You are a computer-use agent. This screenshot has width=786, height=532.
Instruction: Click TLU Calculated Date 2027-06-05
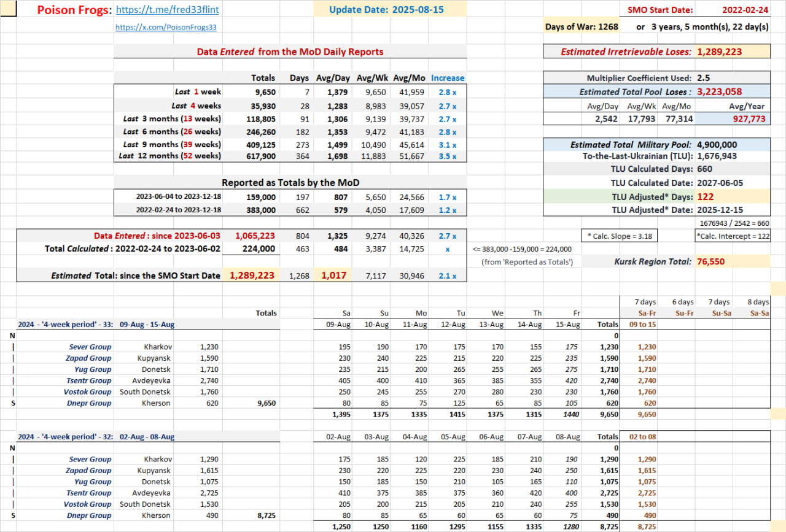720,183
